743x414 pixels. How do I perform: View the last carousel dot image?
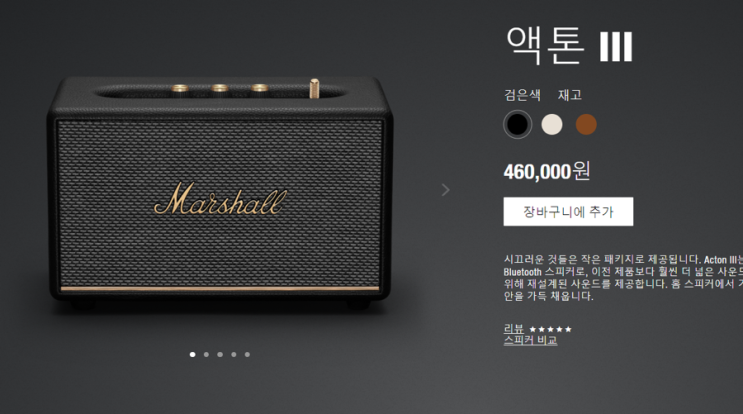(247, 354)
